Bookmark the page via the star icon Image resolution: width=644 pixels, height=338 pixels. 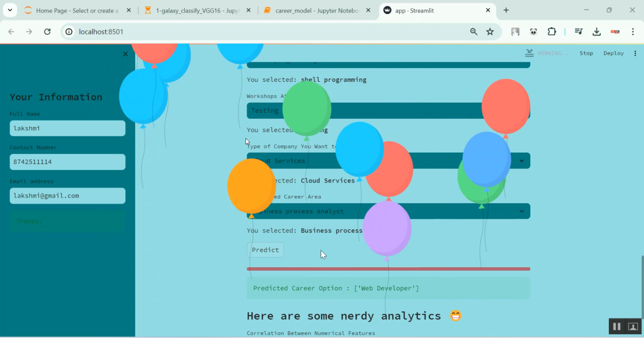click(490, 31)
